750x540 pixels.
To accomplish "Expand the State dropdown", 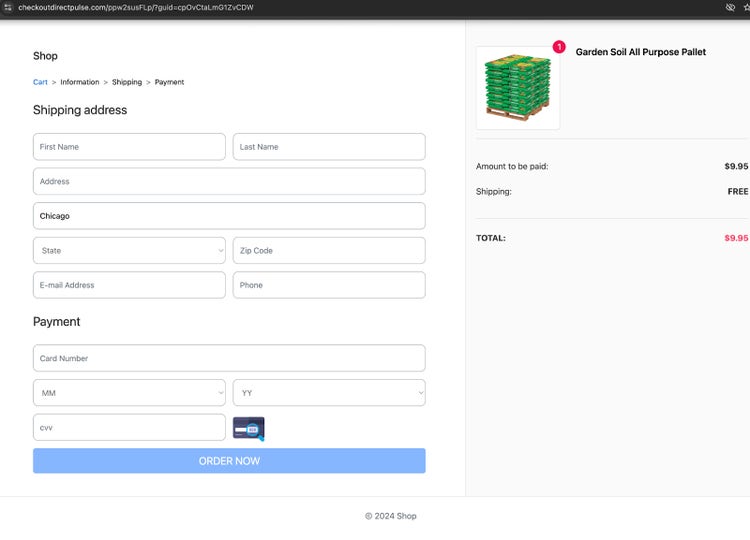I will (129, 251).
